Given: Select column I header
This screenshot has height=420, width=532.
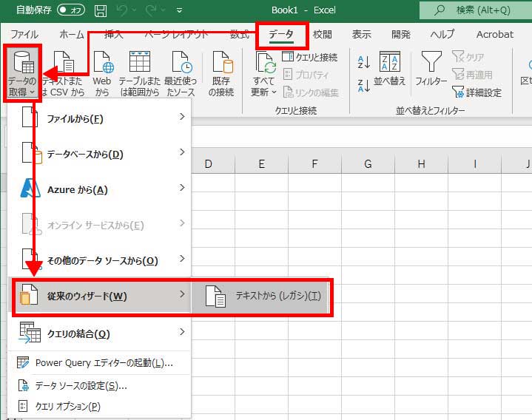Looking at the screenshot, I should [475, 164].
